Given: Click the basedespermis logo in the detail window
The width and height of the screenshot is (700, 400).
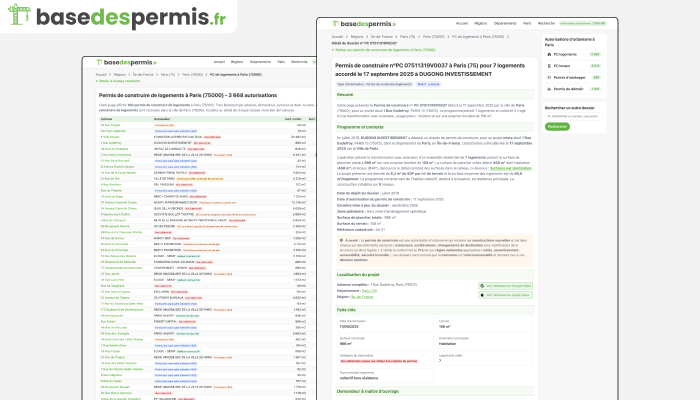Looking at the screenshot, I should click(364, 24).
